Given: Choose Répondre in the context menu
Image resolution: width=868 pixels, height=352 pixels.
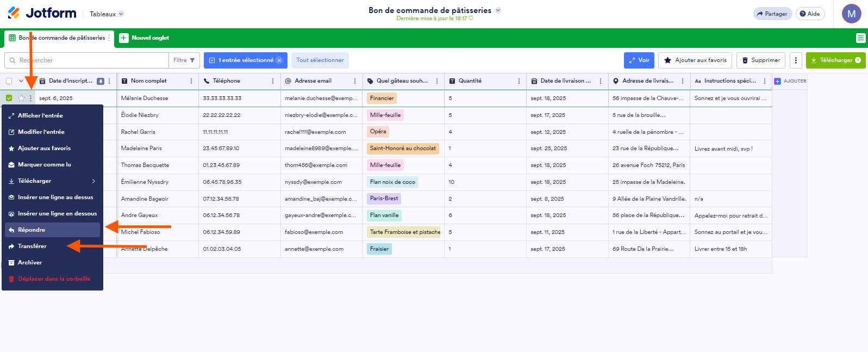Looking at the screenshot, I should 52,230.
